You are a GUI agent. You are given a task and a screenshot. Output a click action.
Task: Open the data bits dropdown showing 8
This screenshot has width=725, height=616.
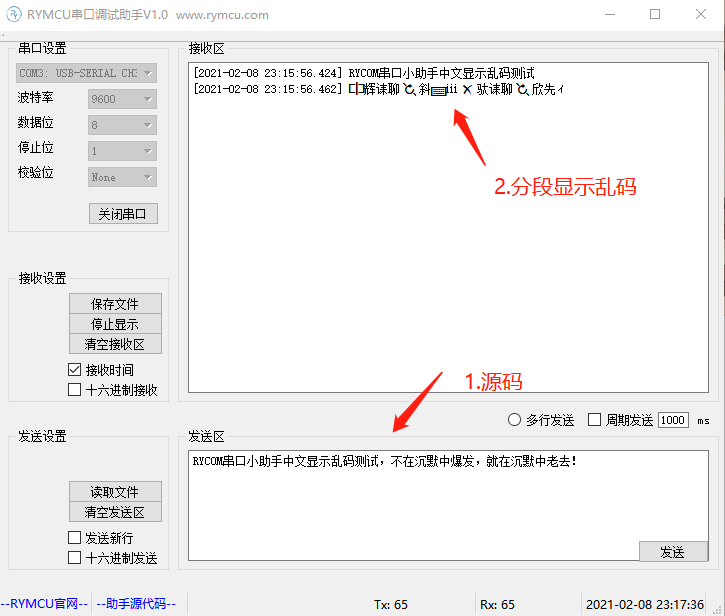click(122, 125)
